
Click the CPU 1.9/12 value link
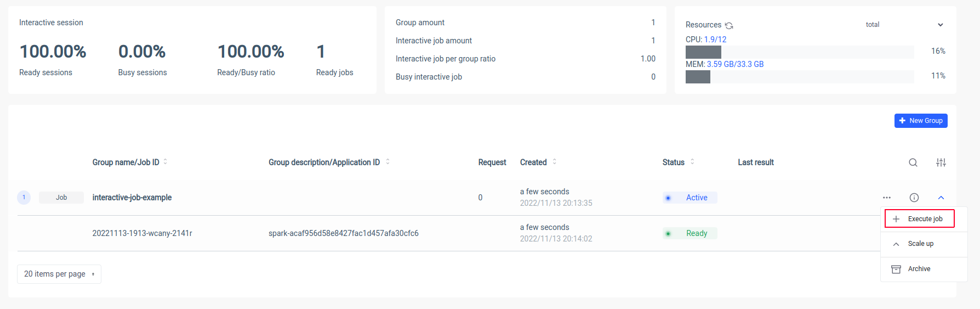715,40
